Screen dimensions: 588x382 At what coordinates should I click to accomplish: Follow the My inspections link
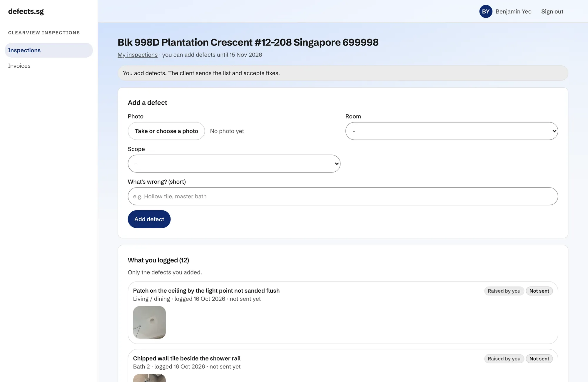[x=138, y=55]
